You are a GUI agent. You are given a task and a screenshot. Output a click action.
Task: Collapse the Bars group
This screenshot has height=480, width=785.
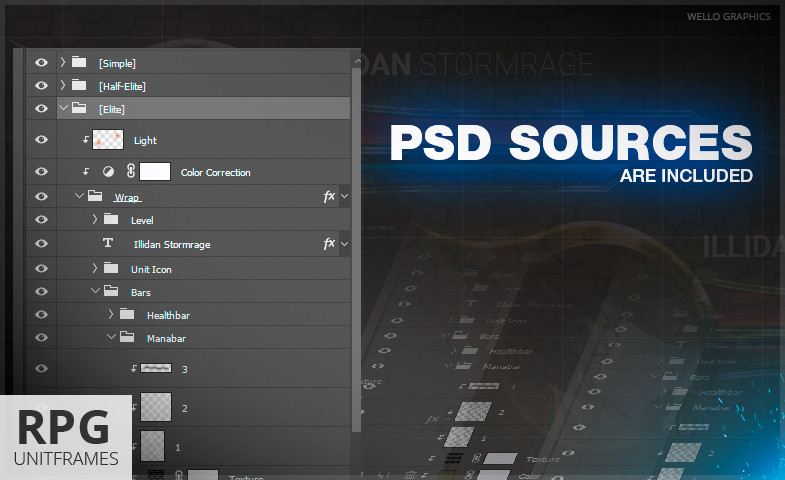point(95,291)
